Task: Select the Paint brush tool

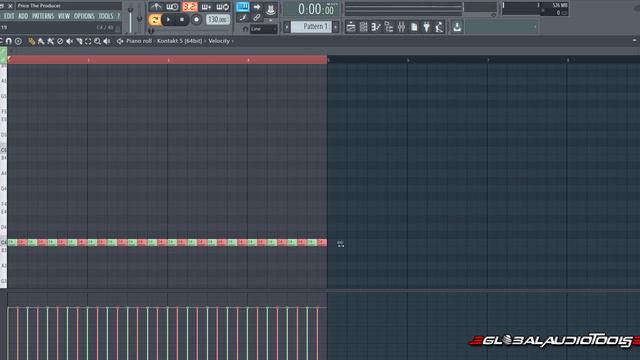Action: pyautogui.click(x=41, y=41)
